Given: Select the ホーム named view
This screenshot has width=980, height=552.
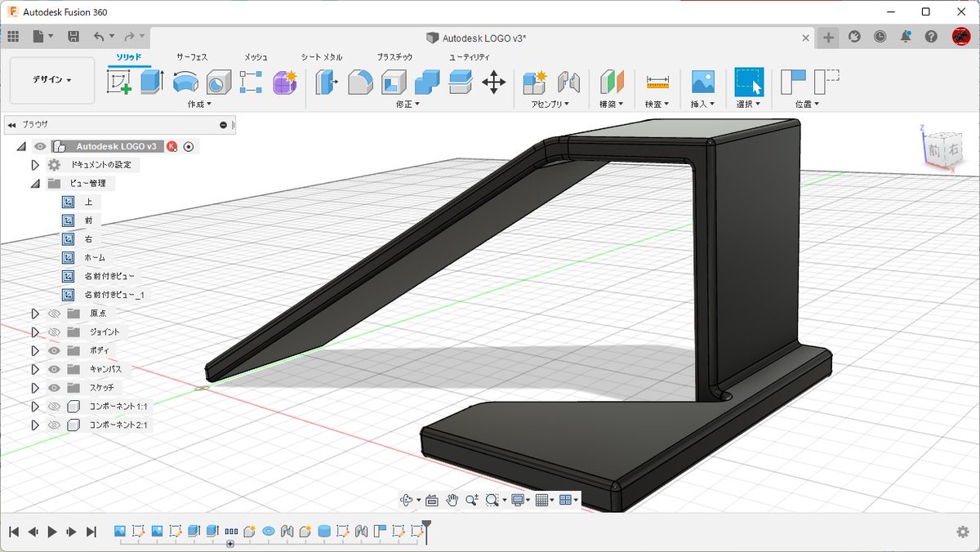Looking at the screenshot, I should point(96,258).
